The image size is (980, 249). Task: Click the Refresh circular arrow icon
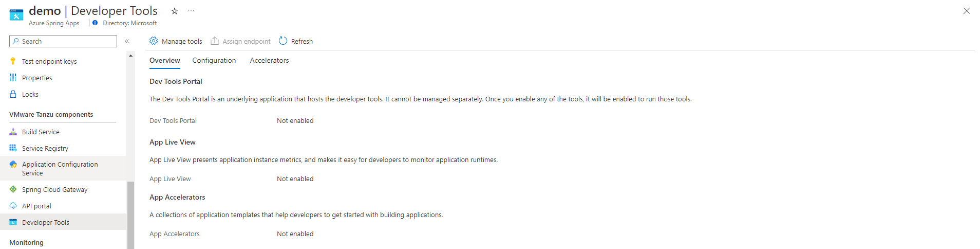tap(283, 41)
